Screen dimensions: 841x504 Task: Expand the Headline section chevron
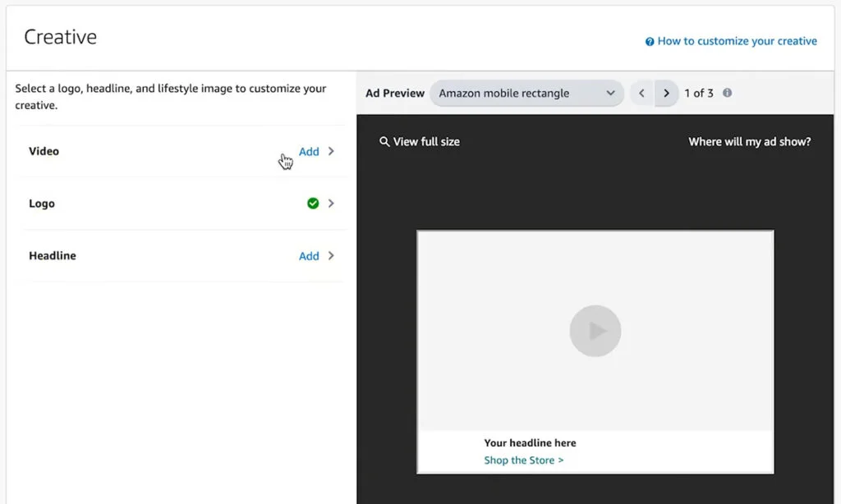(331, 255)
